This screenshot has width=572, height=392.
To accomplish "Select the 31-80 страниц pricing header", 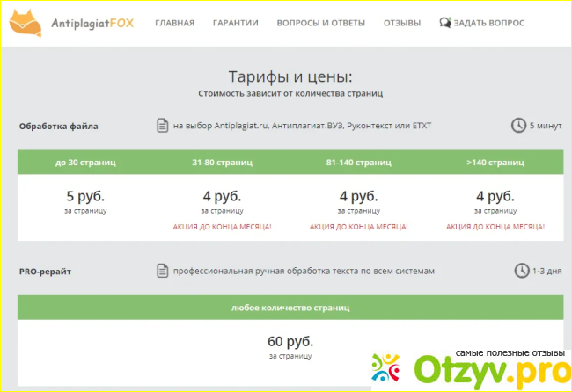I will [222, 163].
